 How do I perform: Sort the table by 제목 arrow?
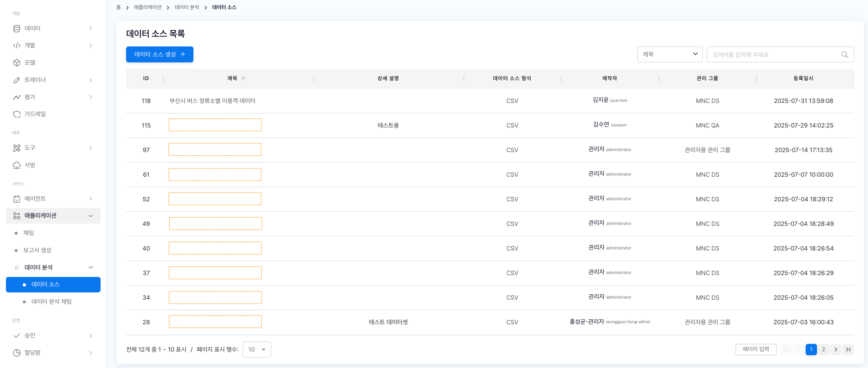pyautogui.click(x=244, y=79)
